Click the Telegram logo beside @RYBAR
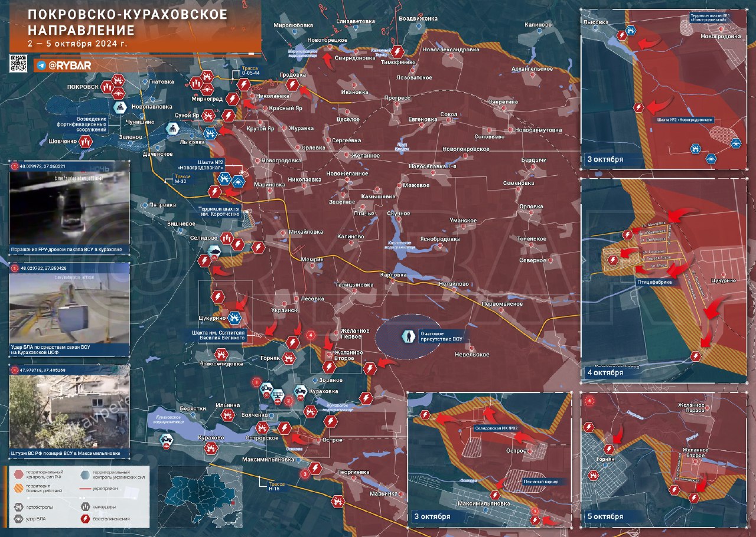 (x=41, y=66)
